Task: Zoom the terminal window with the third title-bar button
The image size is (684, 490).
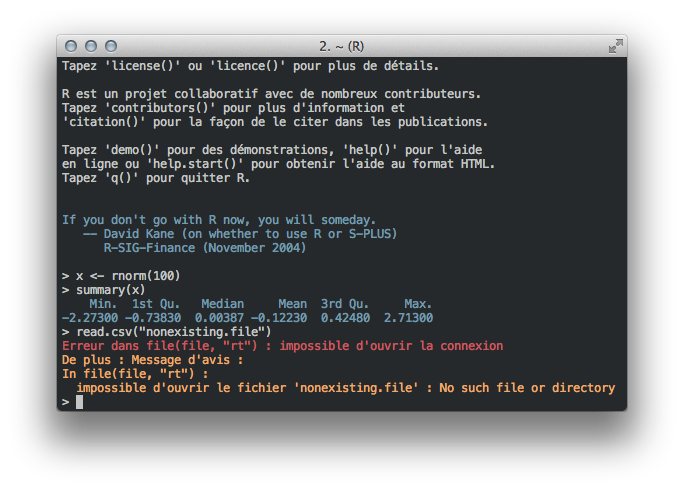Action: pos(110,46)
